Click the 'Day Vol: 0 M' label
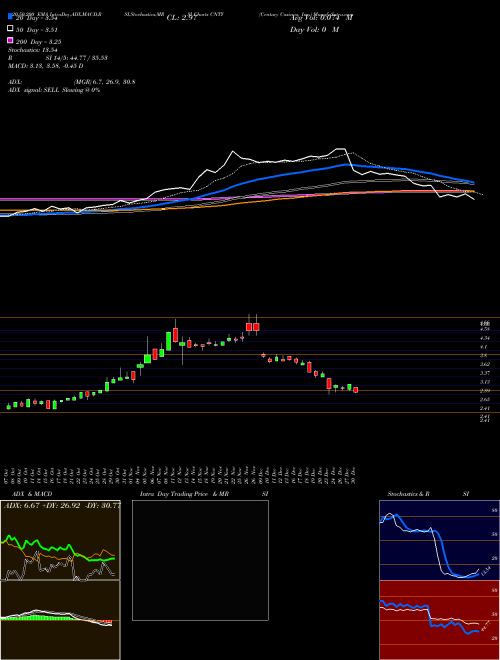Screen dimensions: 500x660 (314, 30)
